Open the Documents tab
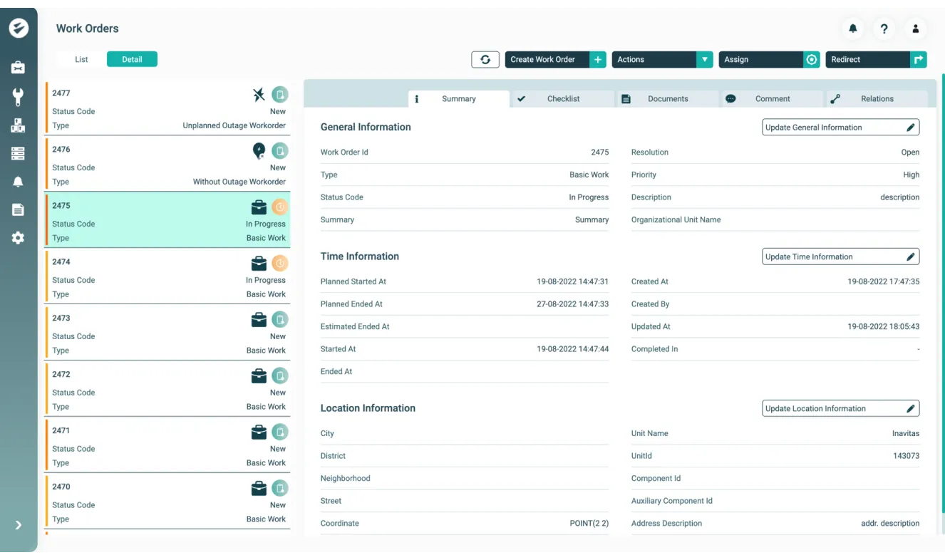Screen dimensions: 945x560 click(x=666, y=98)
